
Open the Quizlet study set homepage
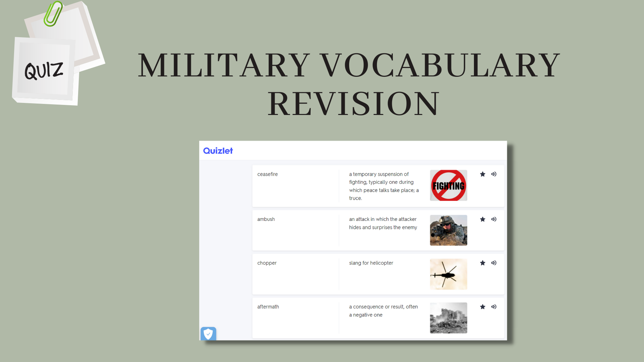(x=218, y=150)
